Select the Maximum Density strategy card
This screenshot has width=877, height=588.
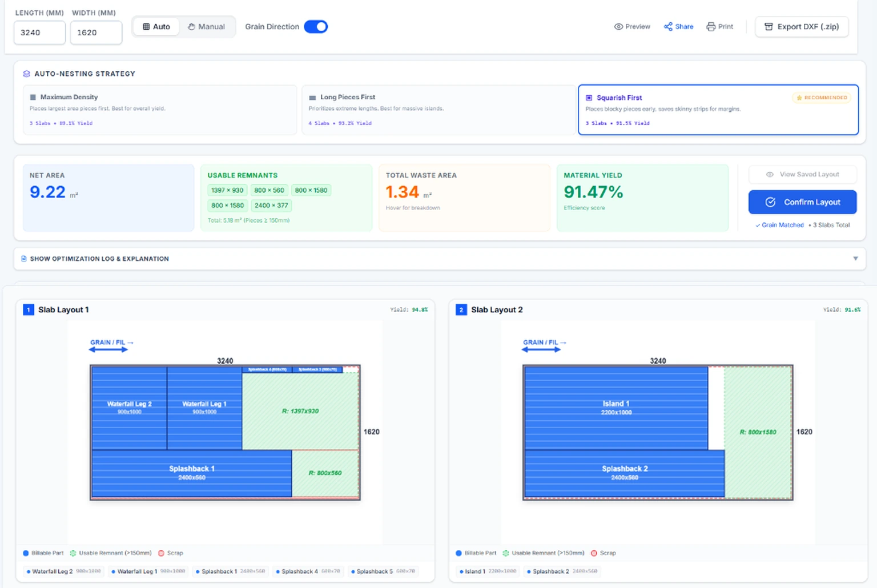point(160,110)
